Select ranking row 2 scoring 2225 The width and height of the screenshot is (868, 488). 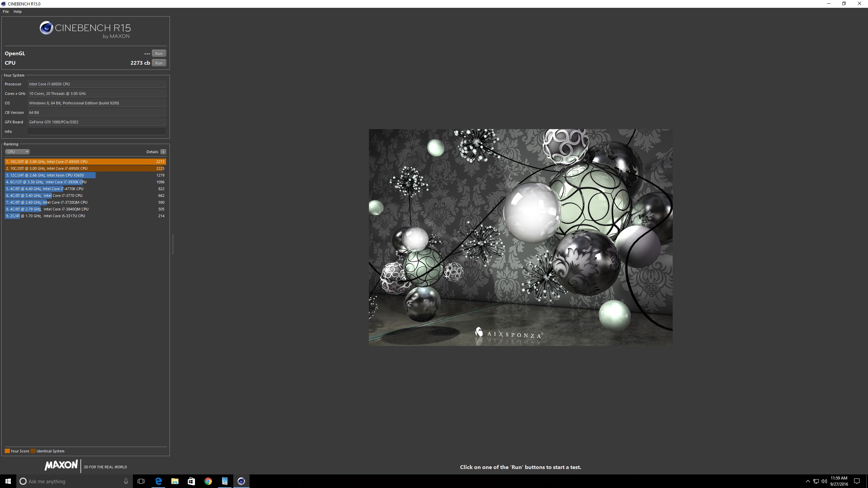(x=85, y=168)
